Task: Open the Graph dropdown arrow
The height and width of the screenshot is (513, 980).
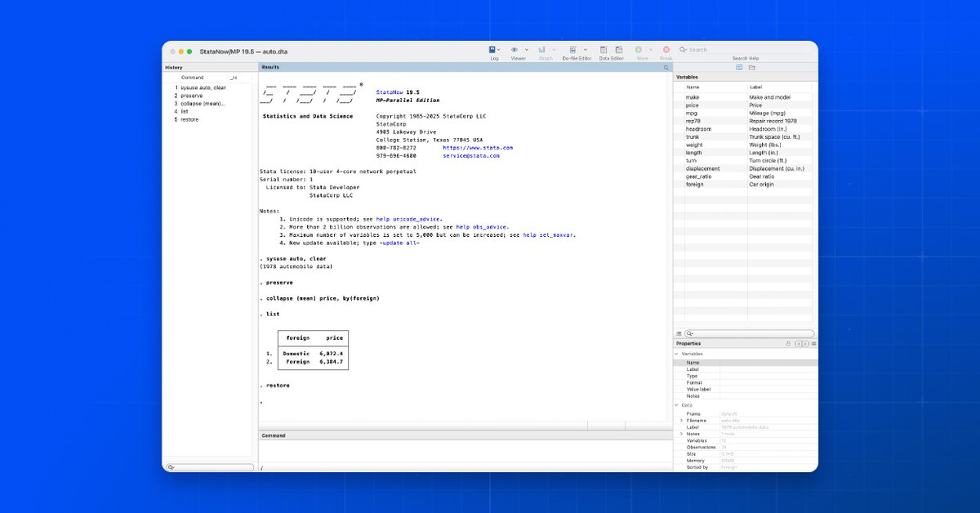Action: click(553, 50)
